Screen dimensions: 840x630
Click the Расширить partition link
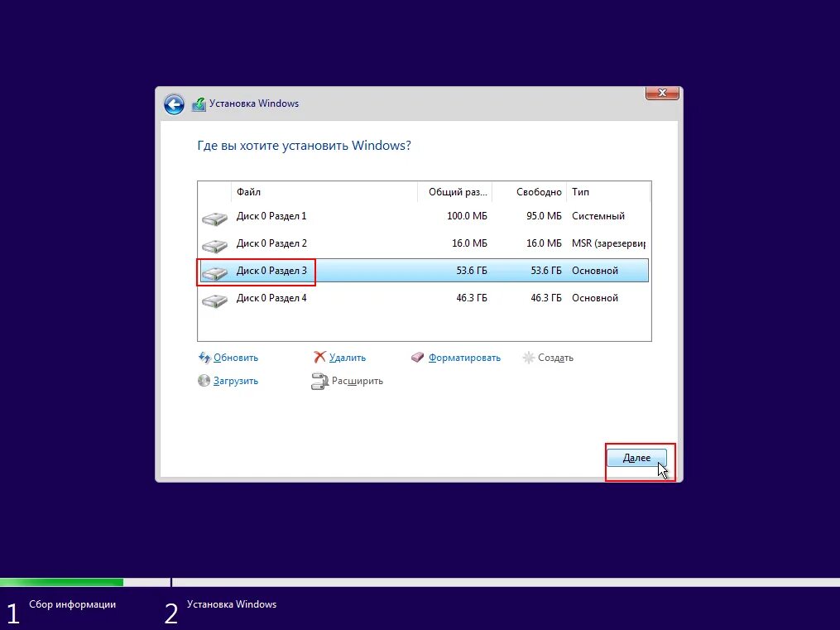(x=358, y=381)
